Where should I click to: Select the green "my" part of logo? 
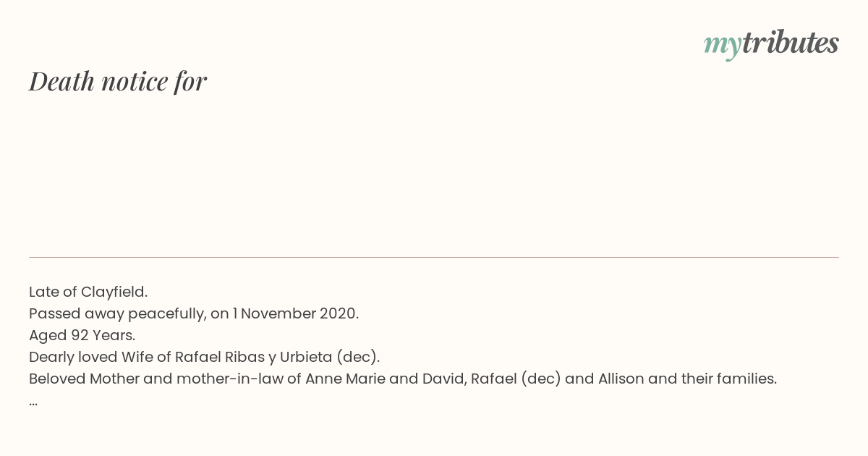coord(722,46)
